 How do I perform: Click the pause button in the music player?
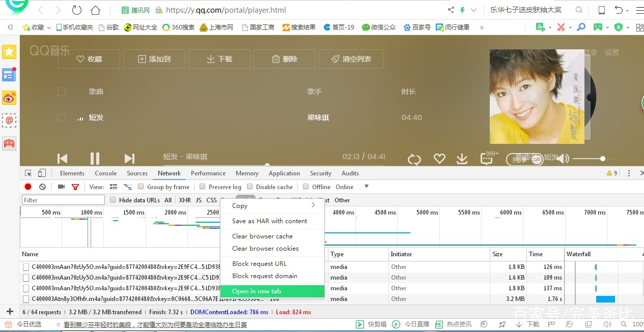95,158
